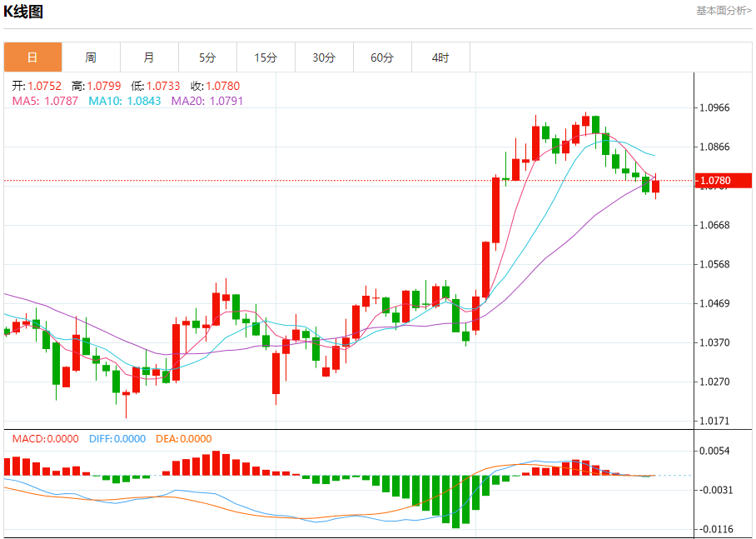Click the DIFF:0.0000 readout
Screen dimensions: 756x539
pyautogui.click(x=117, y=439)
